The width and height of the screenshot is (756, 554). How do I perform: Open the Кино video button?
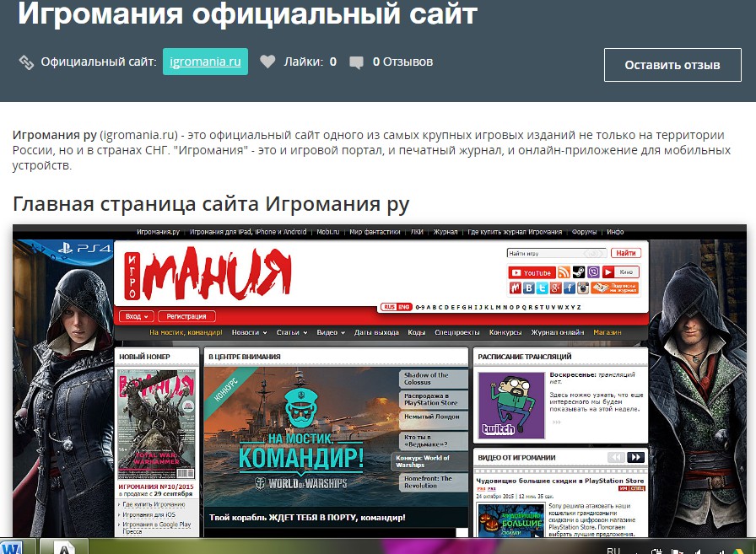(620, 272)
